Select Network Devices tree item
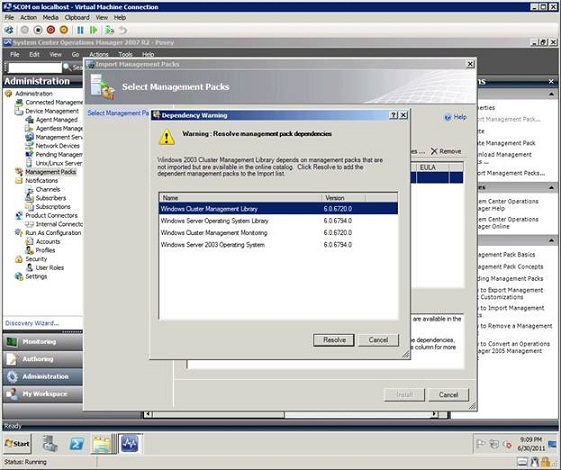This screenshot has height=470, width=561. [x=58, y=146]
